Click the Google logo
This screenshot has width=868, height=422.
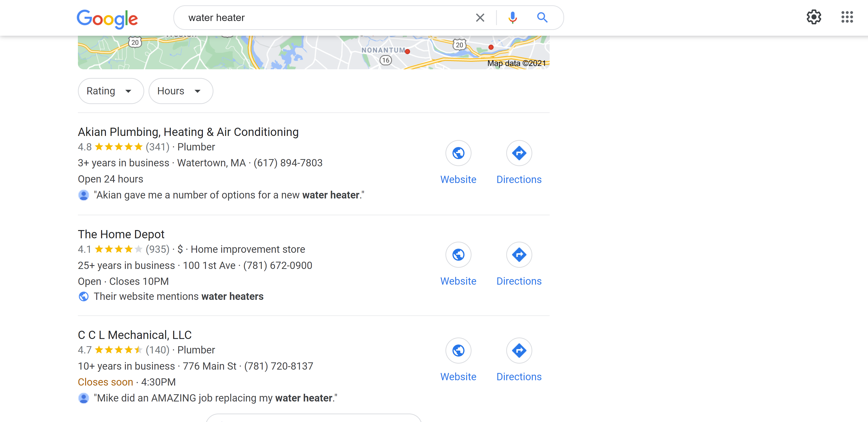[x=108, y=19]
